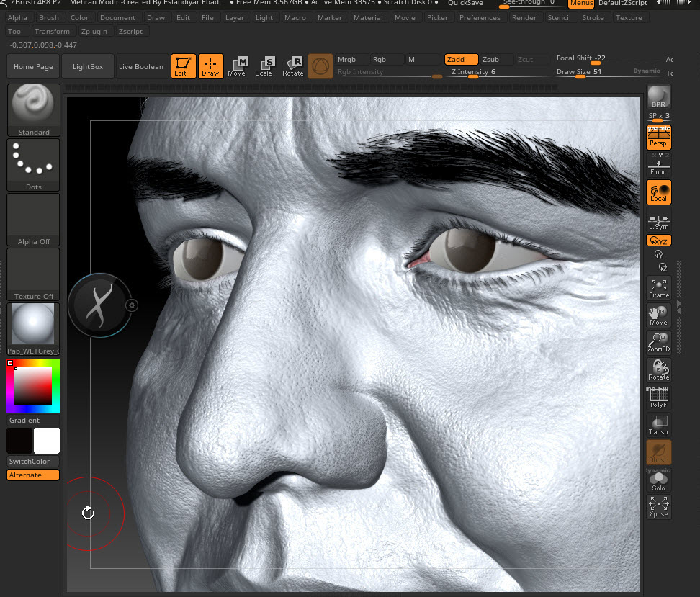Toggle the Alternate button
Viewport: 700px width, 597px height.
pyautogui.click(x=33, y=475)
